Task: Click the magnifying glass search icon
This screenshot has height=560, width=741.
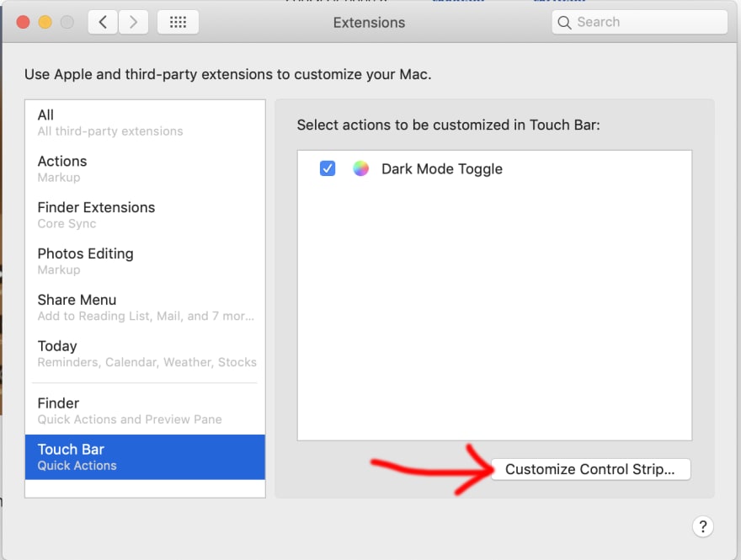Action: [x=564, y=22]
